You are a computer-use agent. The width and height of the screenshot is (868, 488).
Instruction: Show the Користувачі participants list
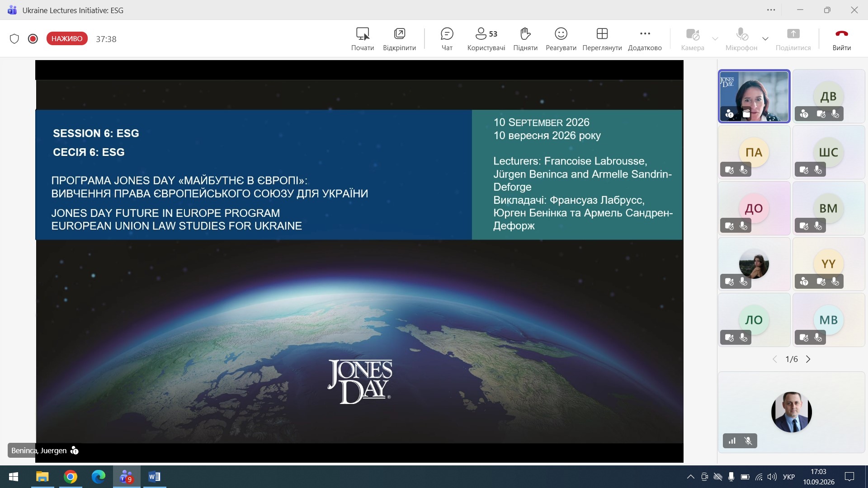tap(486, 39)
